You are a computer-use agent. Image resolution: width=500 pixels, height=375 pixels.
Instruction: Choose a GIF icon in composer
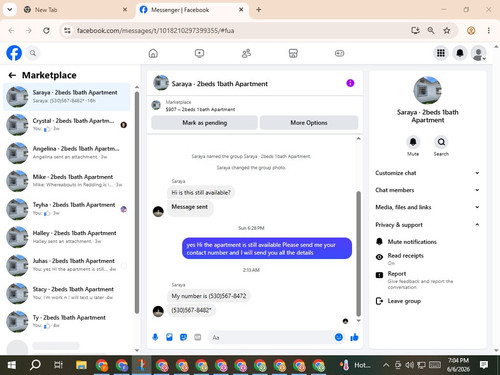click(x=198, y=337)
